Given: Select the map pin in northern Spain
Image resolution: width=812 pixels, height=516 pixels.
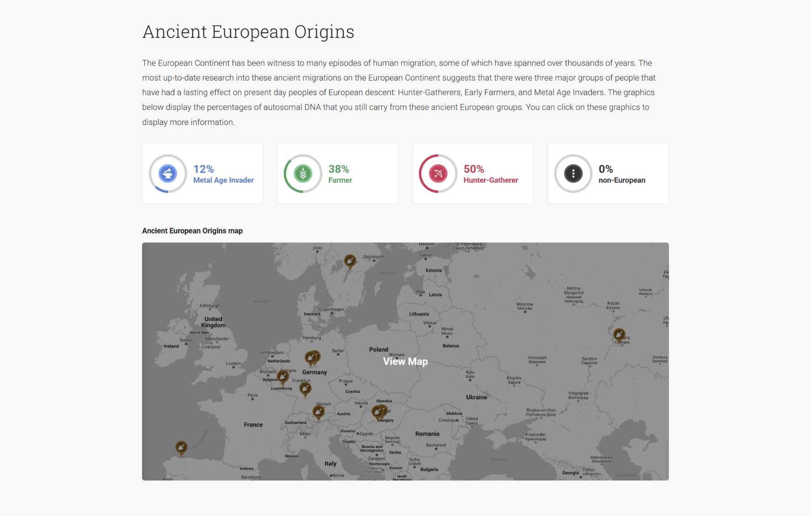Looking at the screenshot, I should click(181, 447).
